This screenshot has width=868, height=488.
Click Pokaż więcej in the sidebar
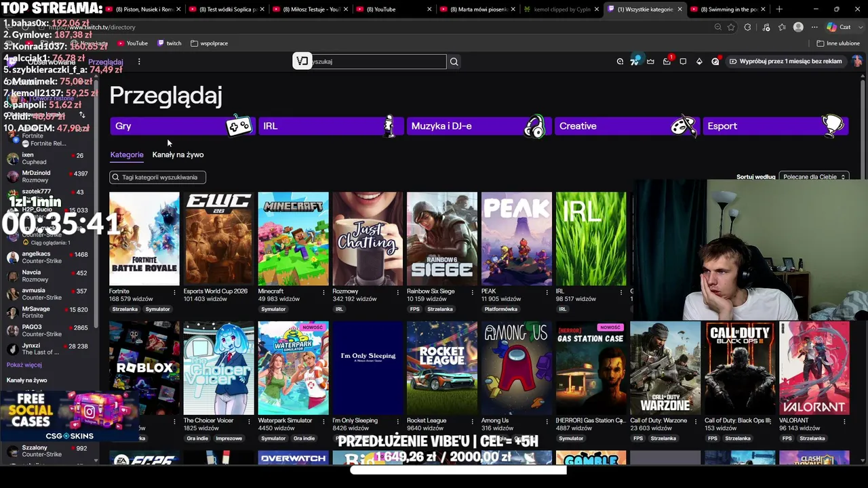[x=24, y=365]
